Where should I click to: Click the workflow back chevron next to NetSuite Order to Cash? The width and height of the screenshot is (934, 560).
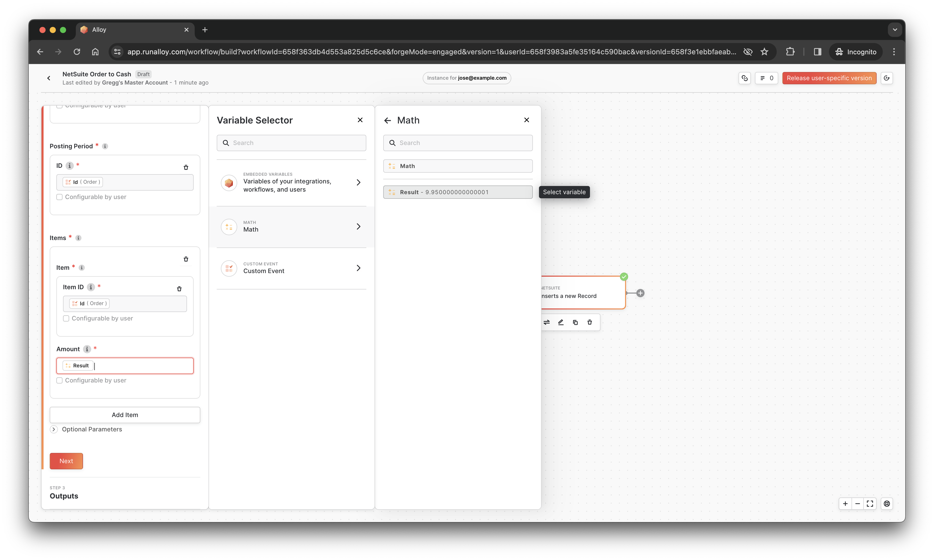click(49, 78)
